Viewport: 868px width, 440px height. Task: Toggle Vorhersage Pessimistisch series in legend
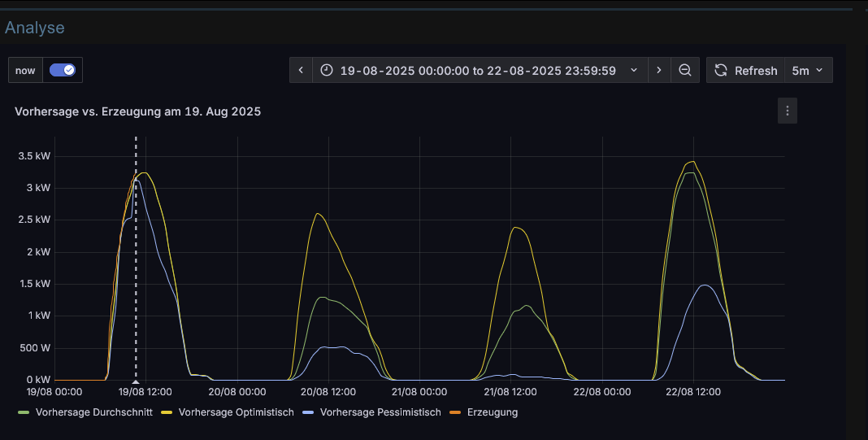pos(380,412)
